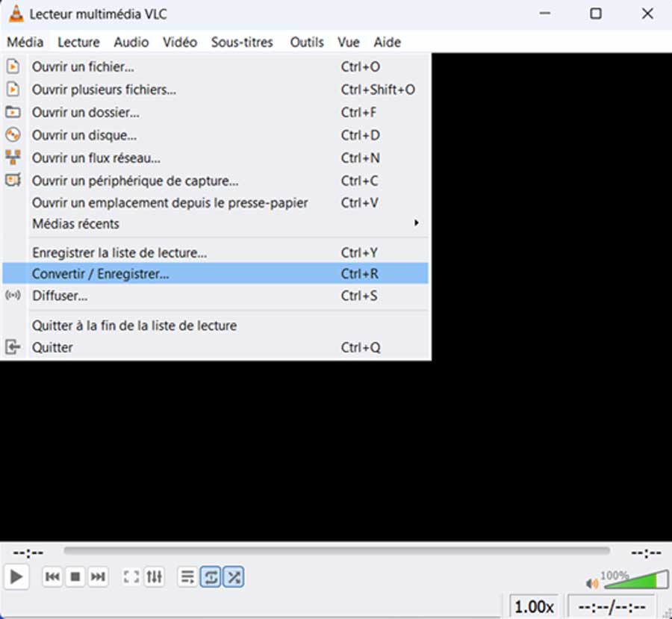Select the Diffuser... menu entry

(216, 296)
